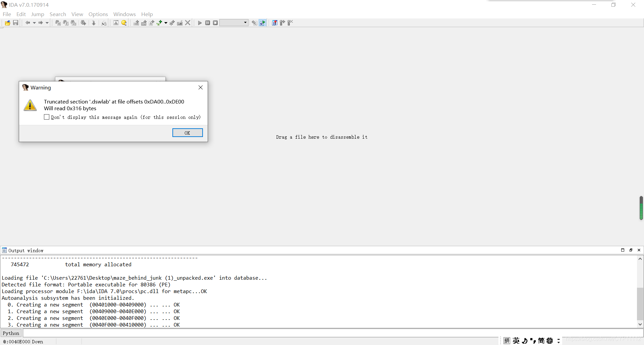Click the Save database icon
Screen dimensions: 644x345
click(x=15, y=23)
